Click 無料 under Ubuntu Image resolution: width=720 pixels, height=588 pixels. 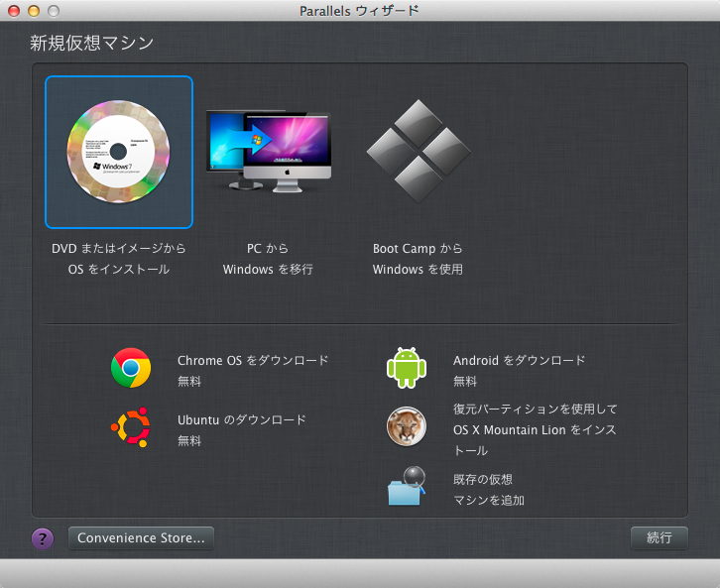click(189, 440)
